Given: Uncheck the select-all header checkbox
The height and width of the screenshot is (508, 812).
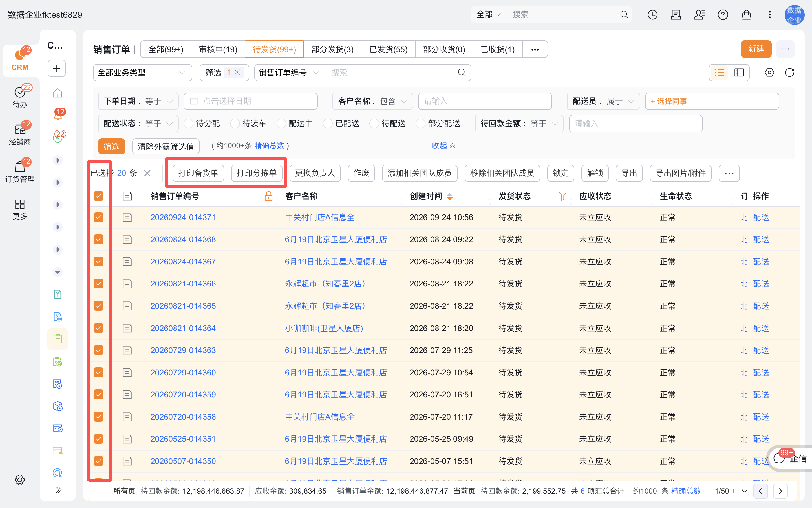Looking at the screenshot, I should (98, 196).
